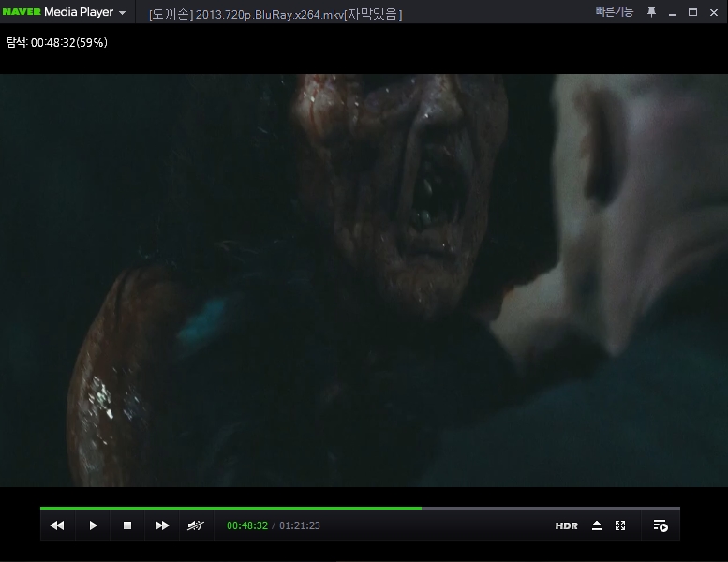
Task: Minimize the media player window
Action: [673, 12]
